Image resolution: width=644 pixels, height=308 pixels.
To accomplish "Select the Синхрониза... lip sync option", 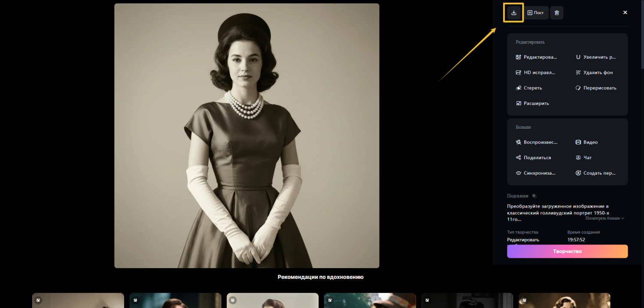I will pos(536,173).
